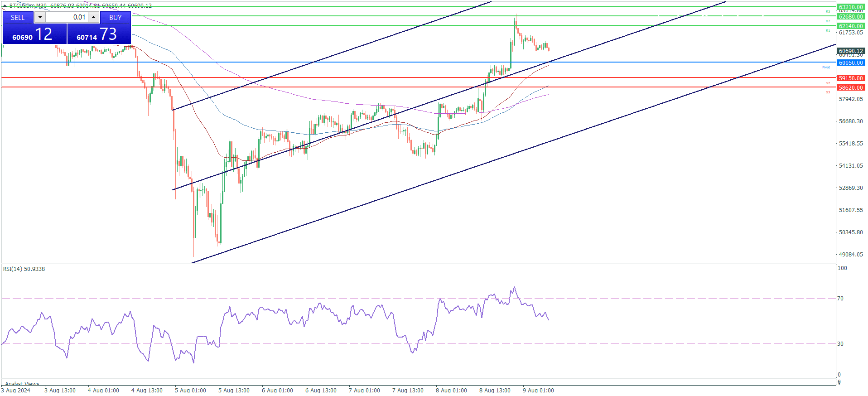Click the 55418.55 price axis value
The width and height of the screenshot is (868, 396).
[851, 144]
